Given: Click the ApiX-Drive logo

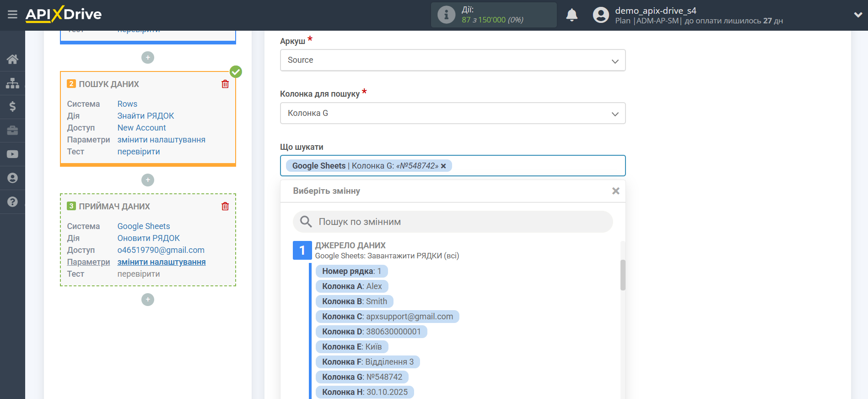Looking at the screenshot, I should point(64,14).
